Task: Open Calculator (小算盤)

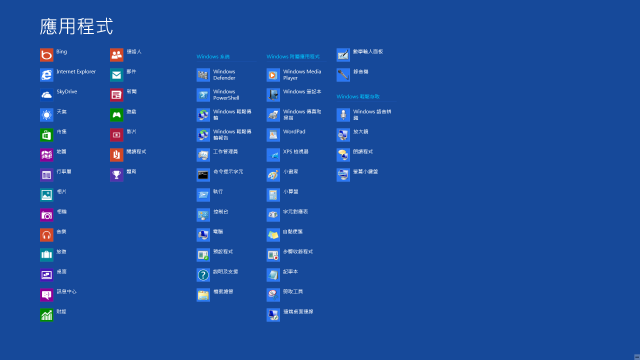Action: 273,195
